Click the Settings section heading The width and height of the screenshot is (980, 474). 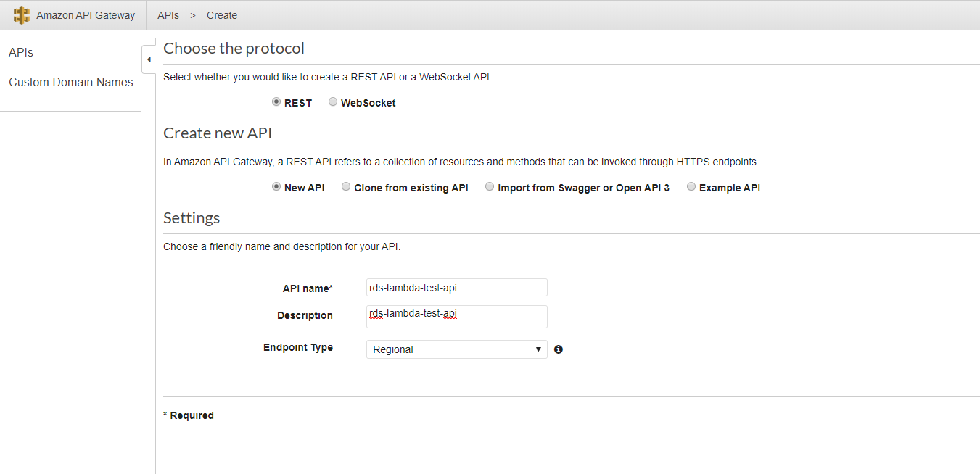click(192, 218)
